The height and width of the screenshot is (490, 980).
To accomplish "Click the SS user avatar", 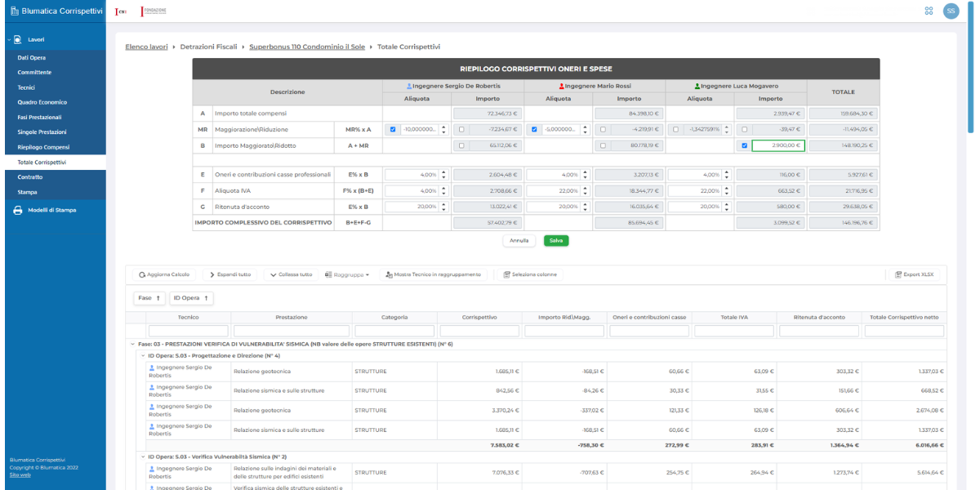I will (x=951, y=11).
